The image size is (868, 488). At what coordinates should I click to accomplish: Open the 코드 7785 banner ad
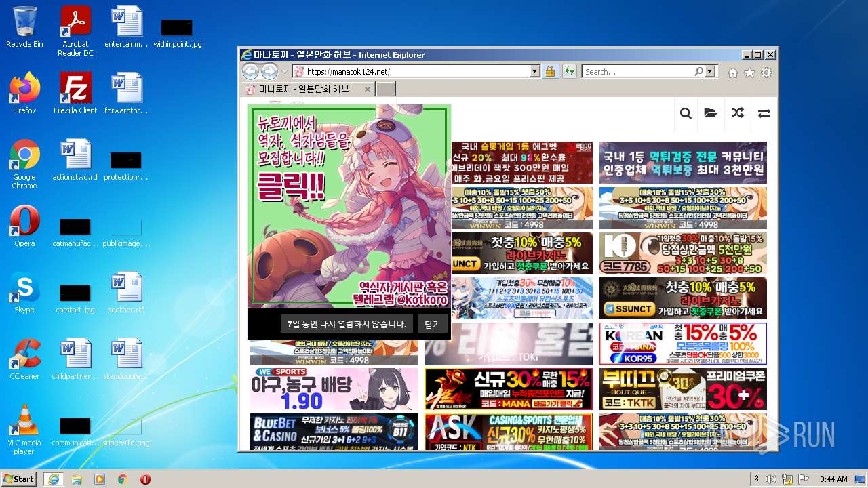point(683,253)
